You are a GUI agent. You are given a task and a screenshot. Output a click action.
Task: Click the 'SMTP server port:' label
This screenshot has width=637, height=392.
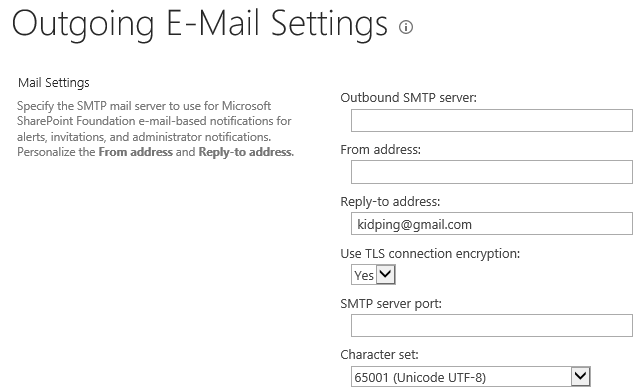pos(391,303)
